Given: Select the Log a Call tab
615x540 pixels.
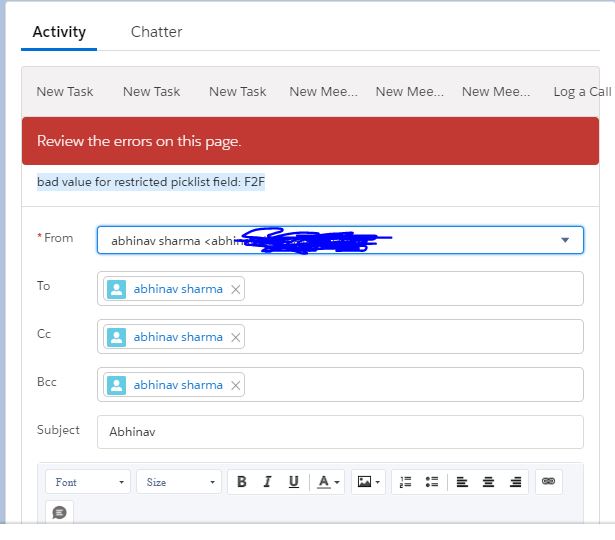Looking at the screenshot, I should tap(582, 91).
